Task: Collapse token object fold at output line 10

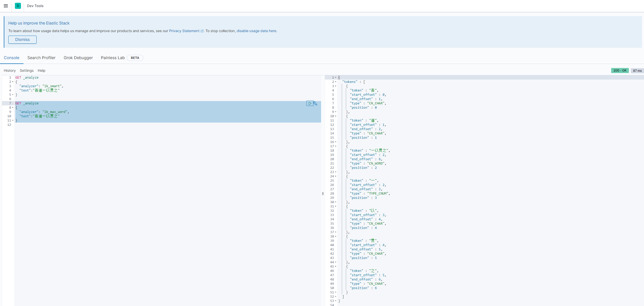Action: point(336,116)
